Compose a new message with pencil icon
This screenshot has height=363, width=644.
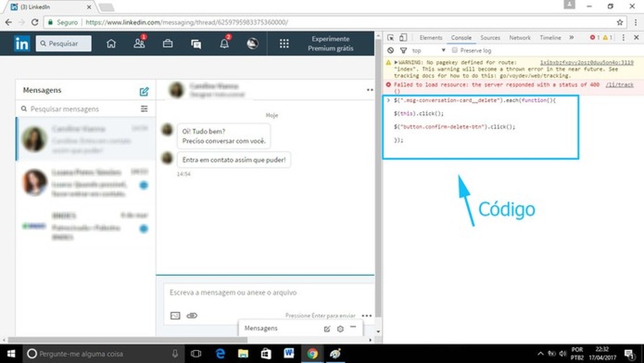(x=144, y=91)
